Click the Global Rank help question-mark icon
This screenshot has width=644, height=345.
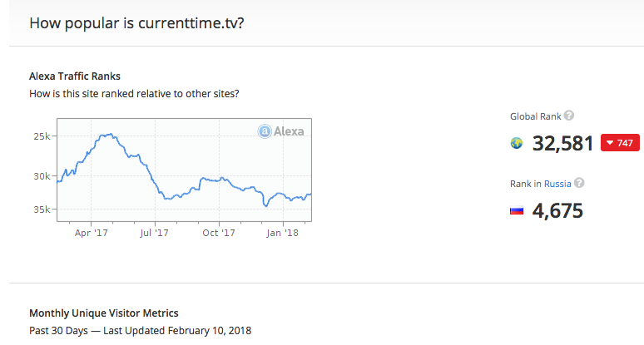(569, 116)
